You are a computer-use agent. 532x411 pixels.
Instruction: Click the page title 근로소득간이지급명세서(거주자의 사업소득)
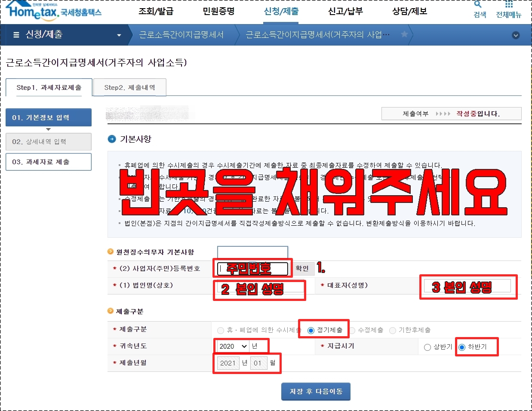pyautogui.click(x=96, y=63)
